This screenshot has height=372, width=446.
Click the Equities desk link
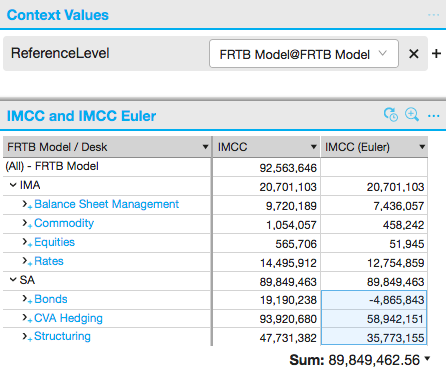(54, 242)
